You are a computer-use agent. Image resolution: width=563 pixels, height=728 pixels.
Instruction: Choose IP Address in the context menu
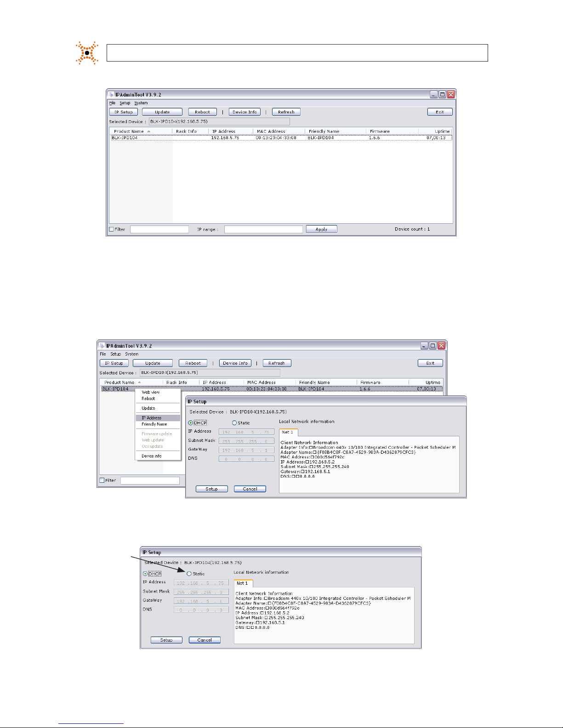point(158,418)
